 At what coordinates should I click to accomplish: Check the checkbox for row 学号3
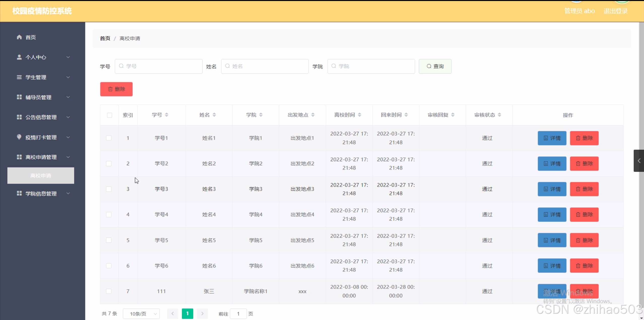tap(109, 189)
